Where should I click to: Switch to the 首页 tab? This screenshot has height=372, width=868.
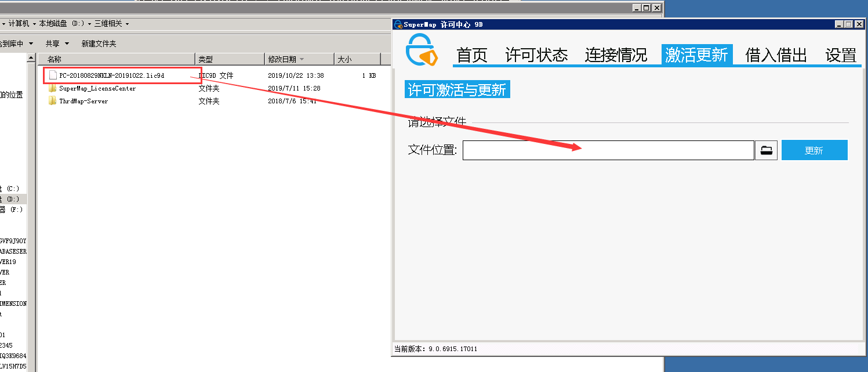click(x=472, y=55)
